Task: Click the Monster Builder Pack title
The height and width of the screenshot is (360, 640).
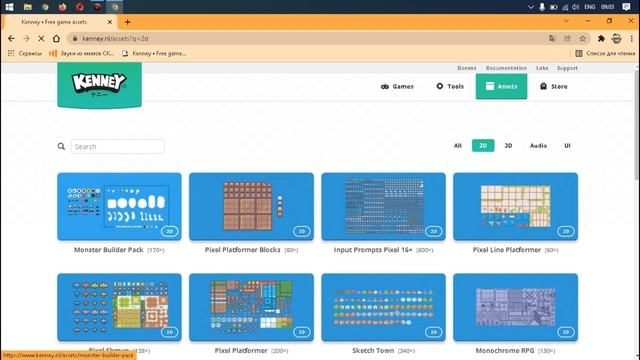Action: pyautogui.click(x=109, y=250)
